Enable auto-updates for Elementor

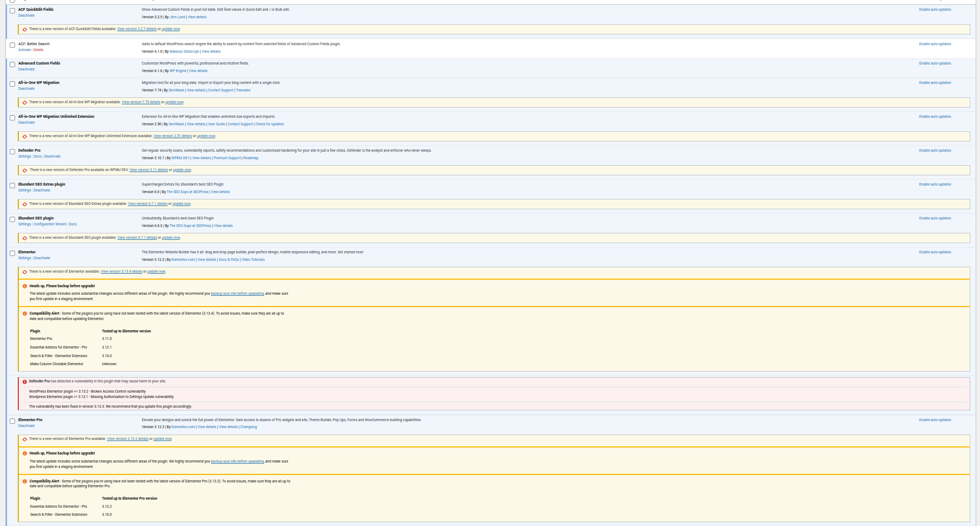pos(935,252)
